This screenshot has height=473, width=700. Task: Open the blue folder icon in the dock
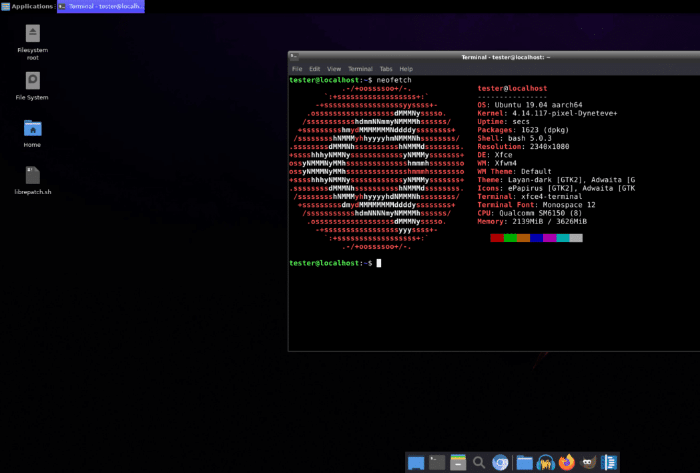[x=525, y=463]
